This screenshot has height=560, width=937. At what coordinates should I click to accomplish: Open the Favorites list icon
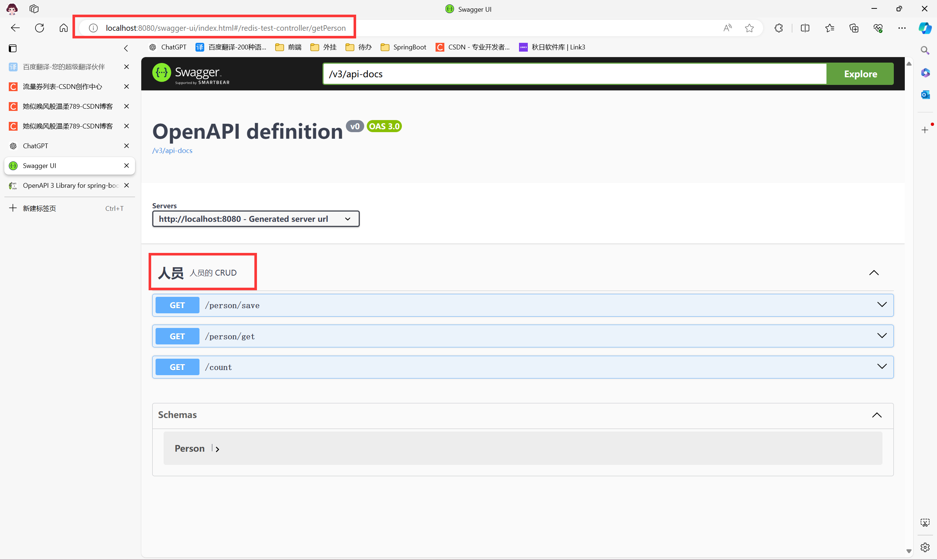pyautogui.click(x=829, y=28)
